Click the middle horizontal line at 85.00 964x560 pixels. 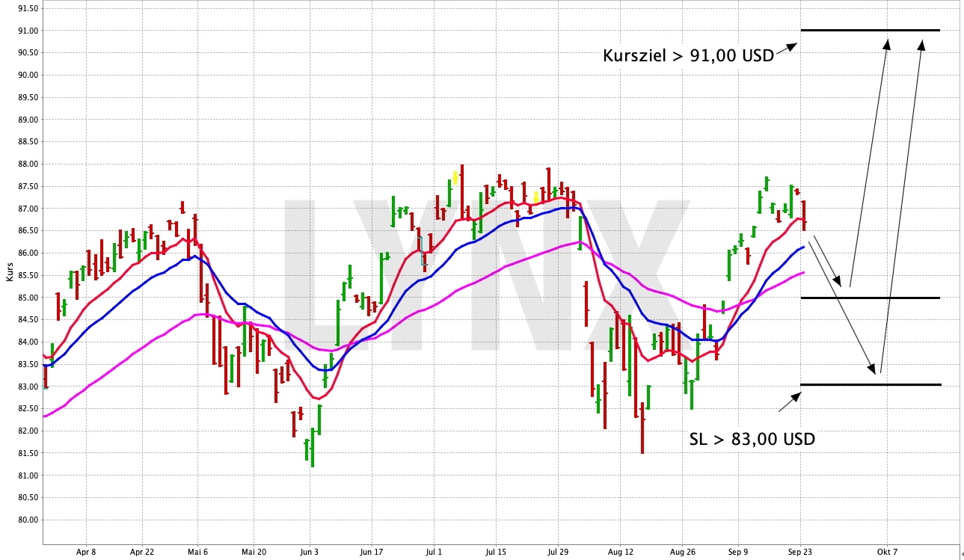870,298
